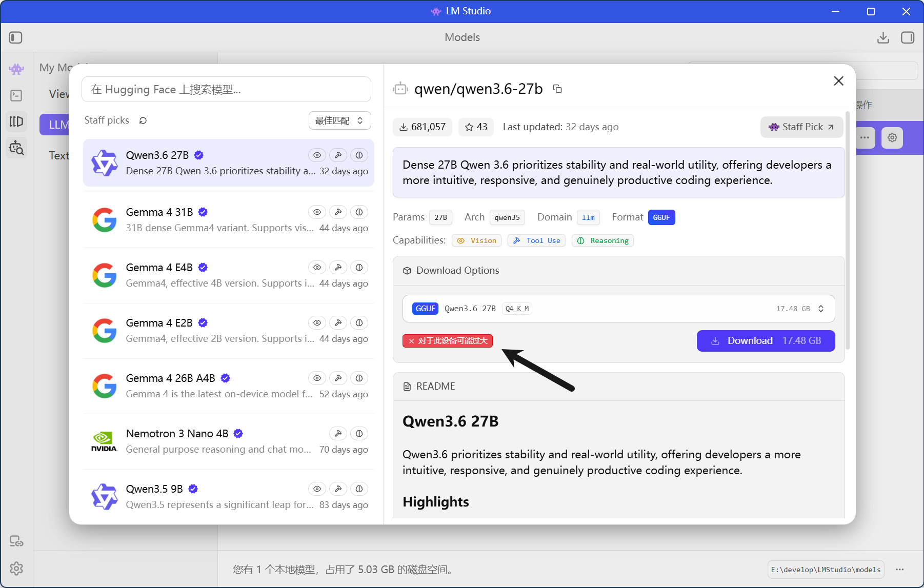Click the models path E:\develop\LMStudio\models
This screenshot has width=924, height=588.
point(826,570)
